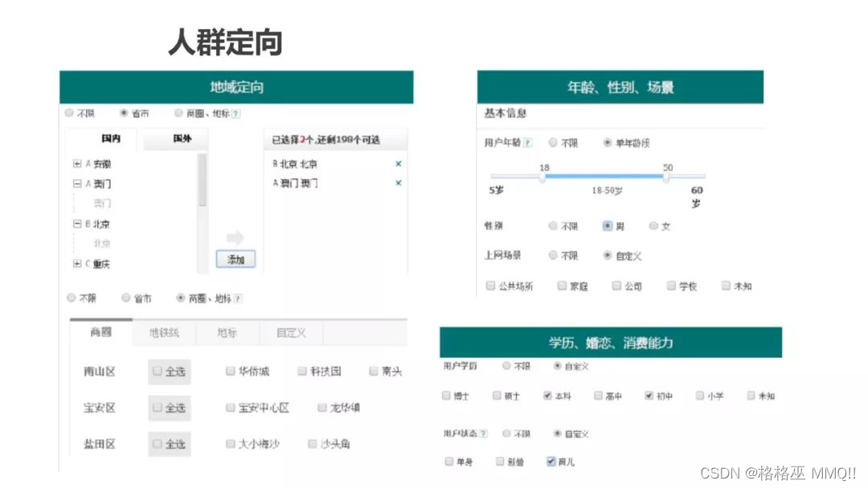This screenshot has width=868, height=489.
Task: Select the 女 gender radio button
Action: pos(653,225)
